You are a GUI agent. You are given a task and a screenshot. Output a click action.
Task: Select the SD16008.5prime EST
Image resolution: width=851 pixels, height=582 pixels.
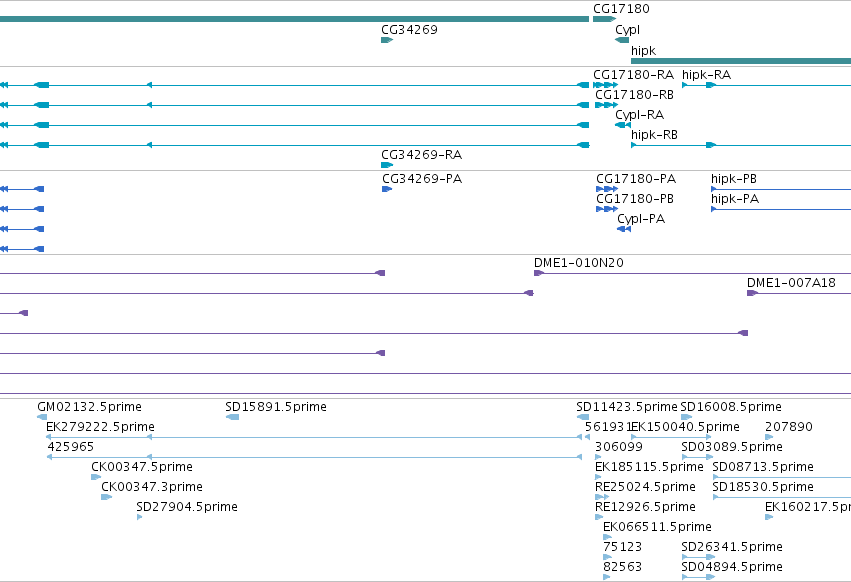pos(687,417)
